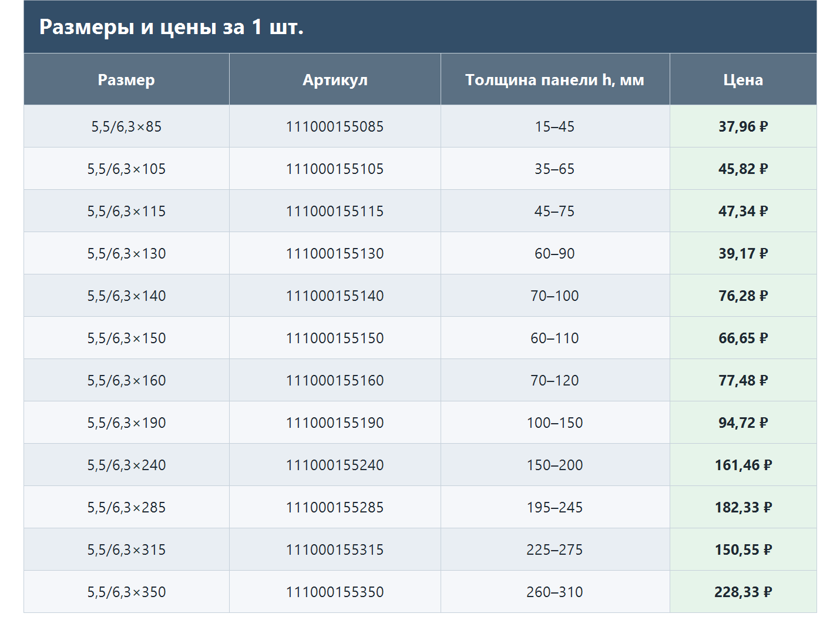
Task: Click the price 161,46 ₽
Action: (743, 465)
